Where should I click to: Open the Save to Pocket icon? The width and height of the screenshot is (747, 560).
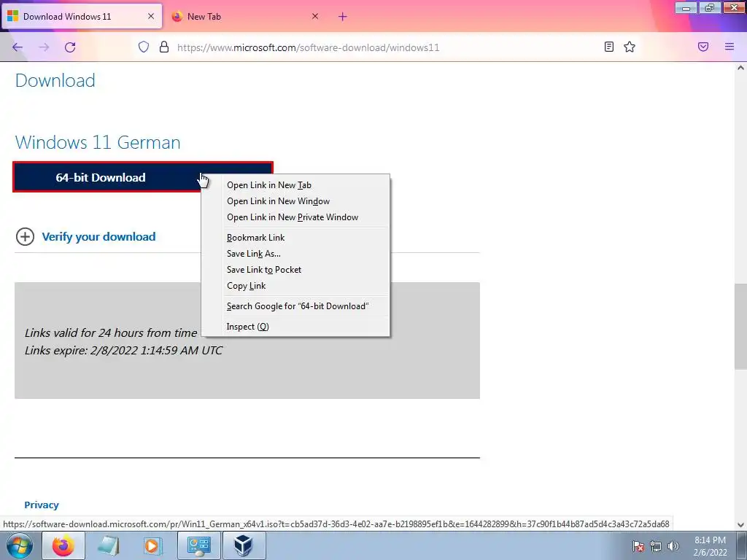(703, 47)
